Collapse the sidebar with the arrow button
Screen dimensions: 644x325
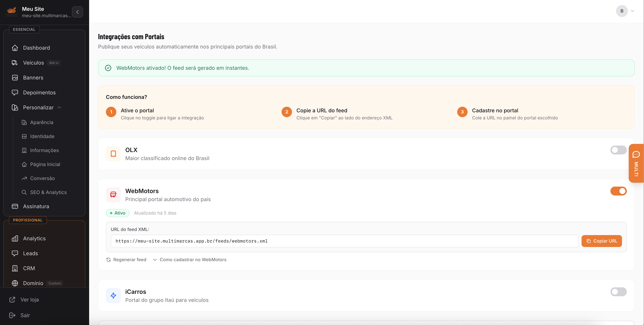[x=78, y=12]
